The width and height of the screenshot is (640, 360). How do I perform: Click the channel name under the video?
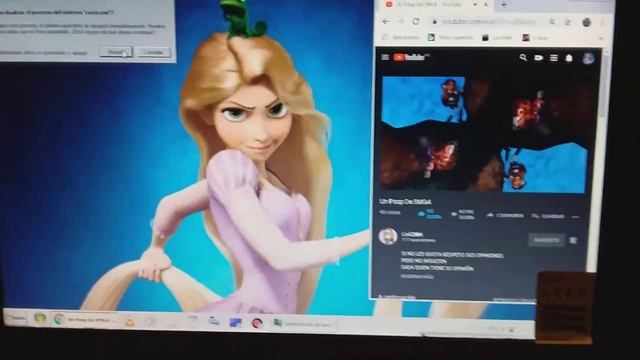[x=412, y=234]
